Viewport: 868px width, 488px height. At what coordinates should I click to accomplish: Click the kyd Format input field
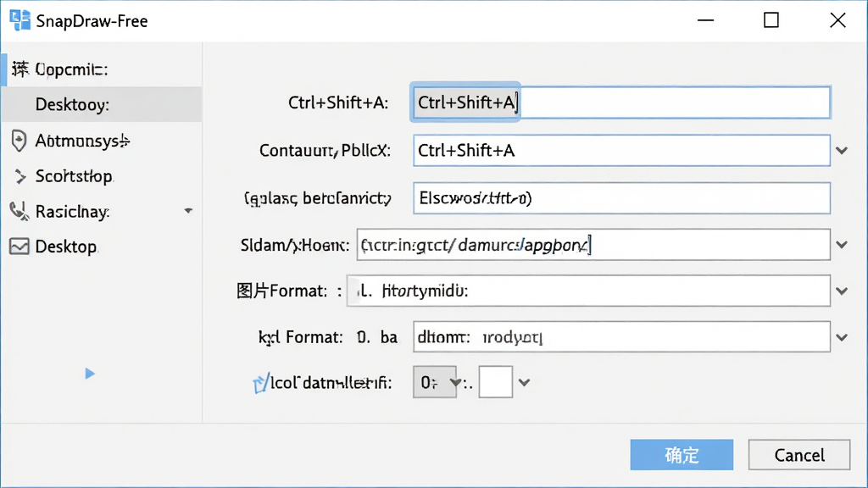621,337
